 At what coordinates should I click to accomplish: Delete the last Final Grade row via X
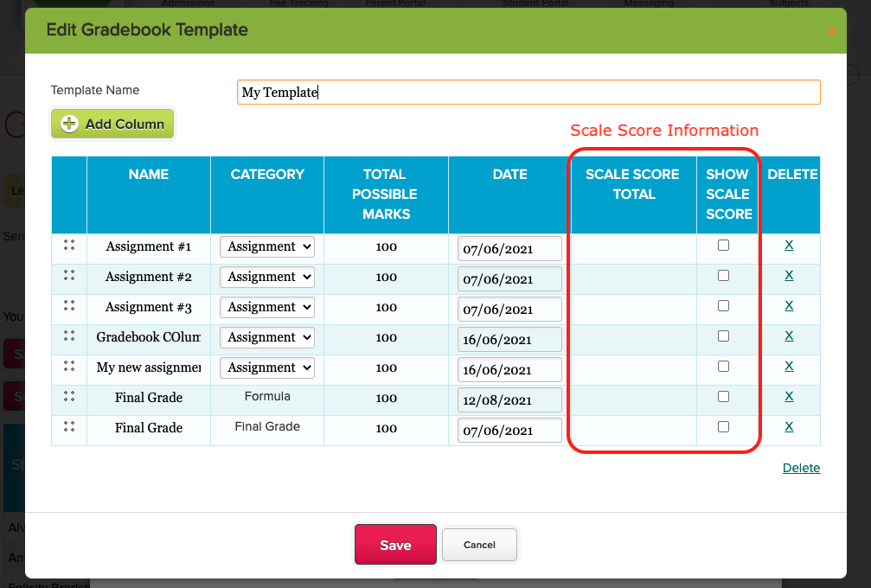click(789, 426)
